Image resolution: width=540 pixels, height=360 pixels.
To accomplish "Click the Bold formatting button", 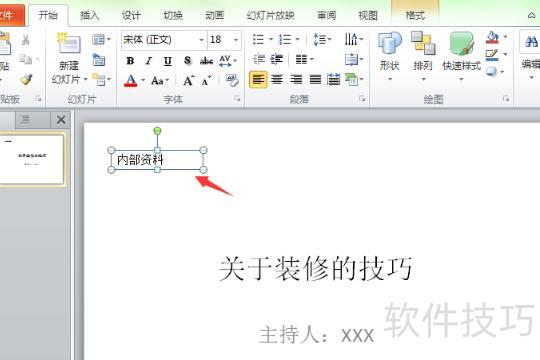I will click(130, 61).
